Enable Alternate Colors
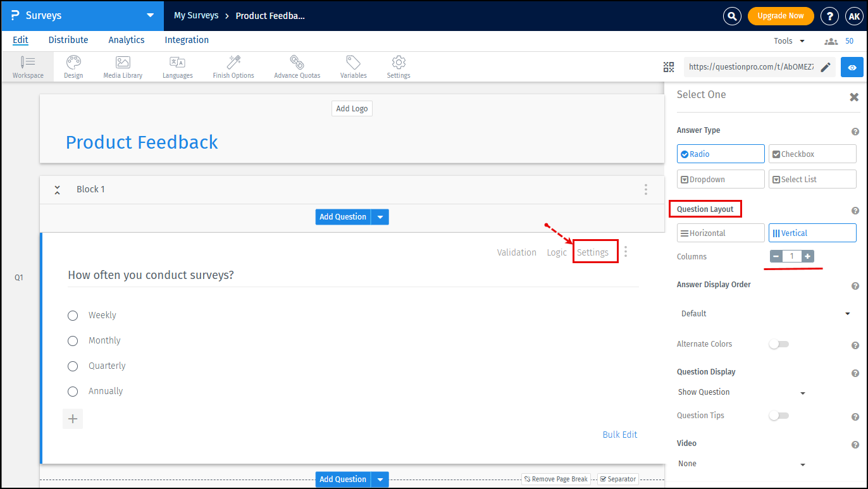The height and width of the screenshot is (489, 868). (x=779, y=344)
